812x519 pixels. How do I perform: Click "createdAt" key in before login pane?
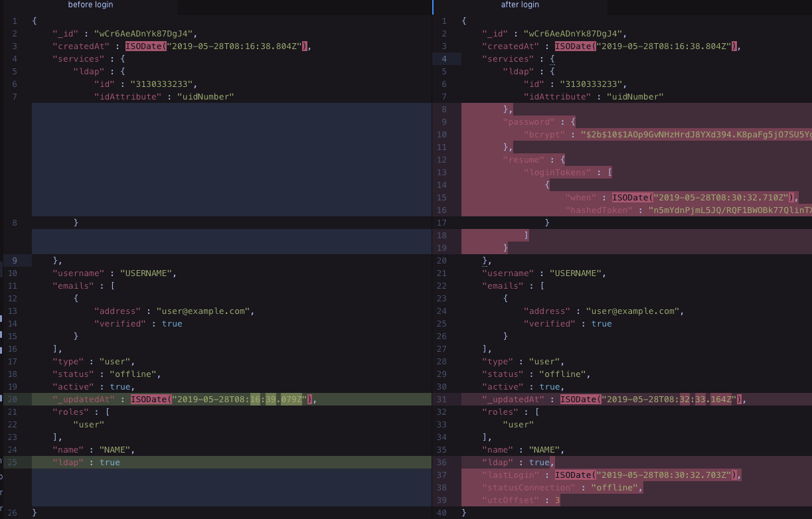(x=81, y=46)
